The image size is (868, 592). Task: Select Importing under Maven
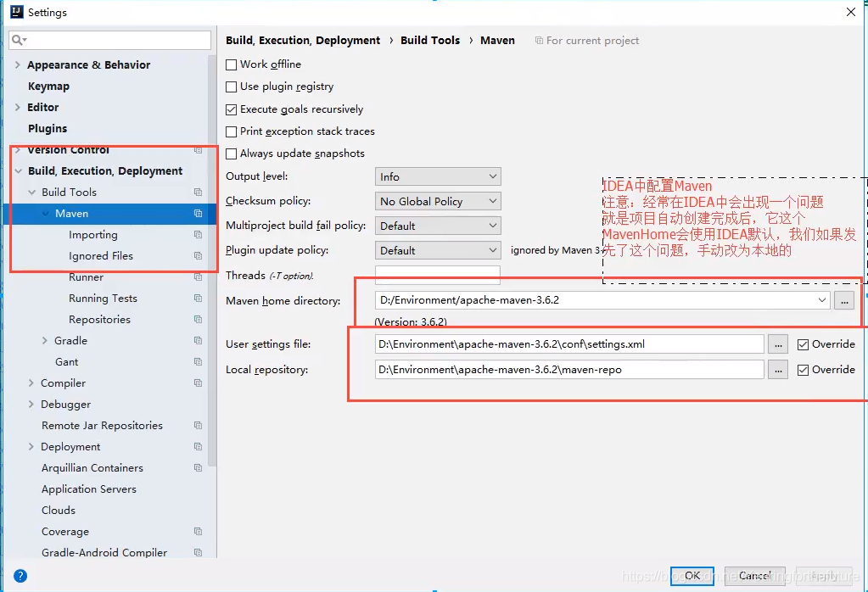(93, 235)
